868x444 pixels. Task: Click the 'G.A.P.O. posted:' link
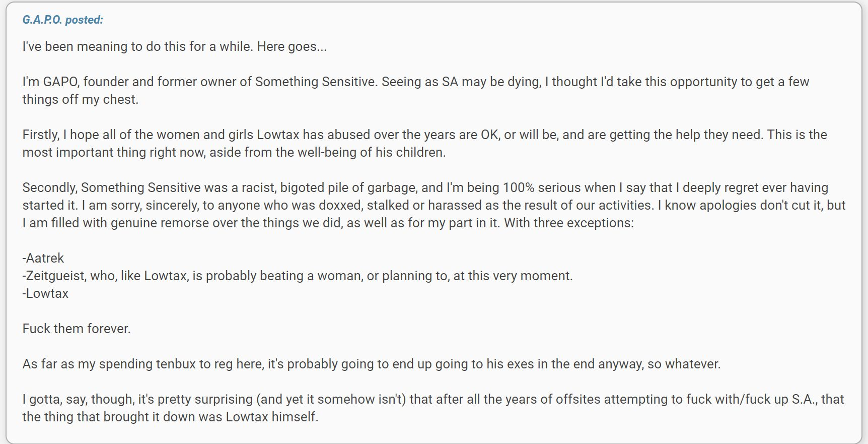point(62,20)
